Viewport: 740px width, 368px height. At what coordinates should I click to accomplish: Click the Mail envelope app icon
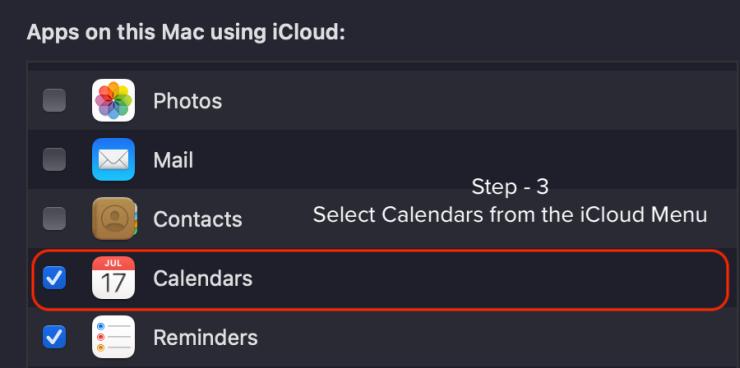point(113,159)
